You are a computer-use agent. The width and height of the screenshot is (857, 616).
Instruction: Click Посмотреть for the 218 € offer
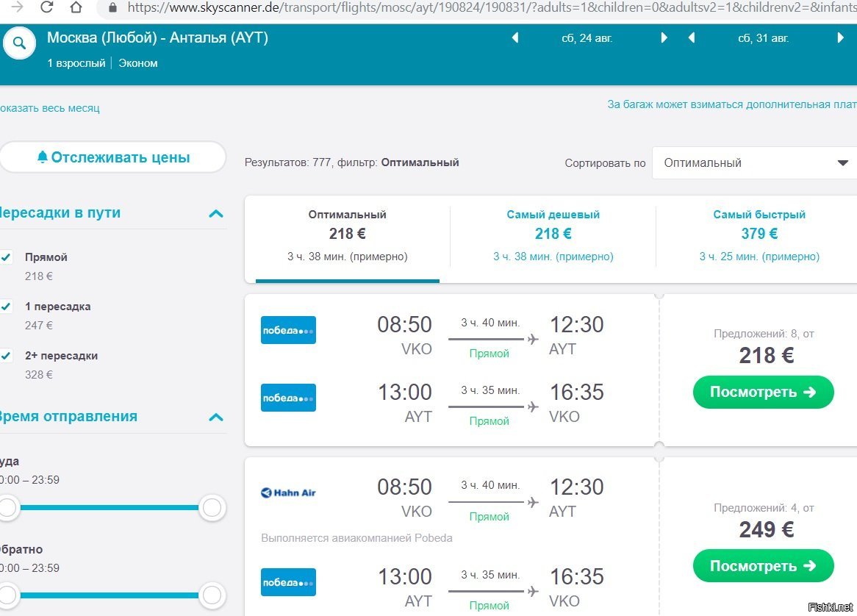763,393
